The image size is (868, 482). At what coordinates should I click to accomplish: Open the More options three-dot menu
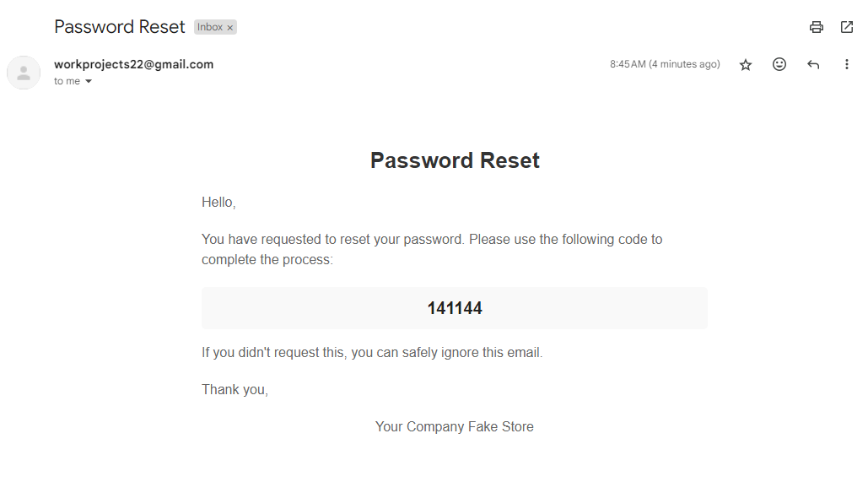pos(847,64)
